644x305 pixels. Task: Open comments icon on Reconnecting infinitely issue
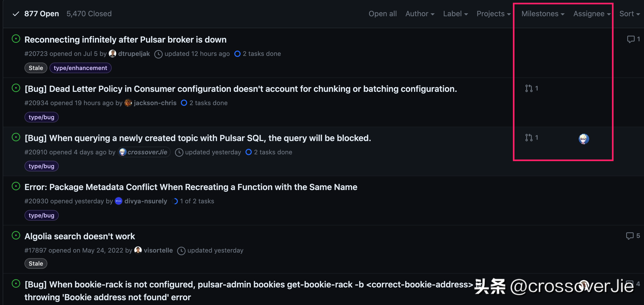point(633,39)
